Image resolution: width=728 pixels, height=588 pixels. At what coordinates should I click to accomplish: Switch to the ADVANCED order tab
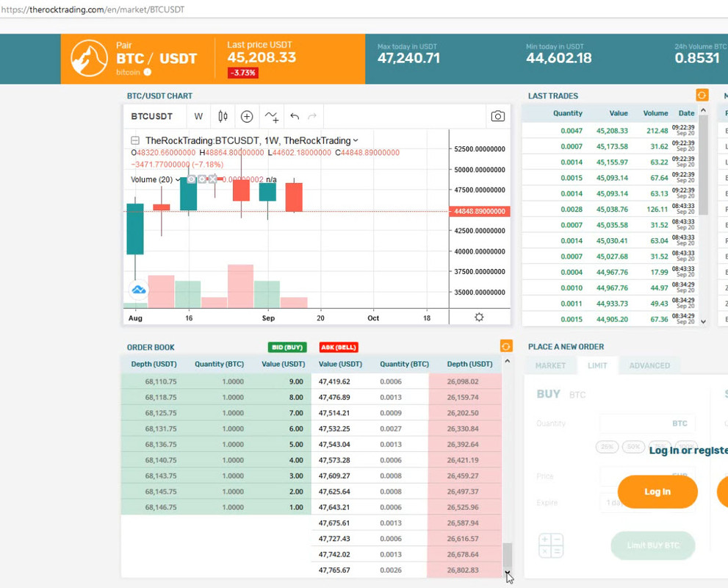coord(649,365)
